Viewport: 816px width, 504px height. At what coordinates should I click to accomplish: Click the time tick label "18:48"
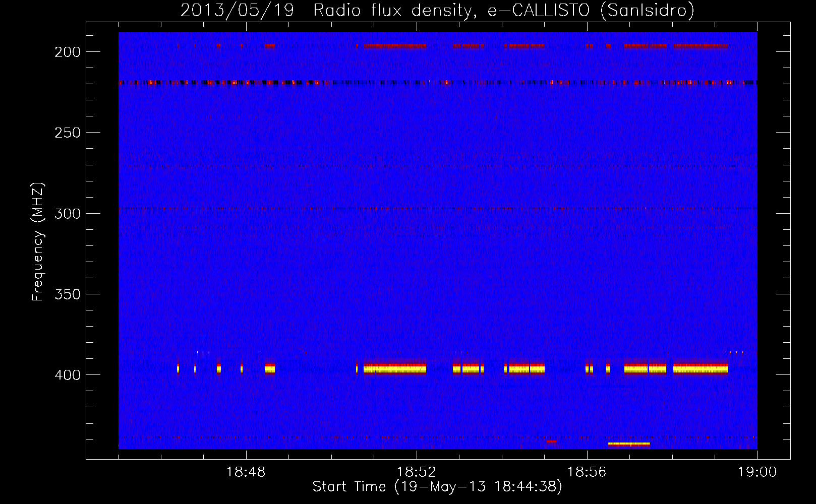246,472
